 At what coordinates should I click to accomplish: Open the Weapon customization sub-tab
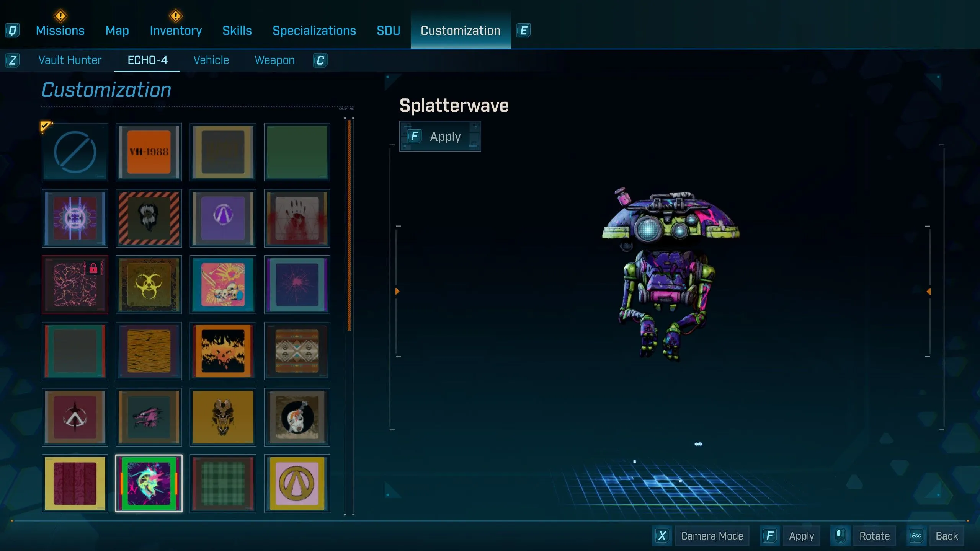(274, 60)
